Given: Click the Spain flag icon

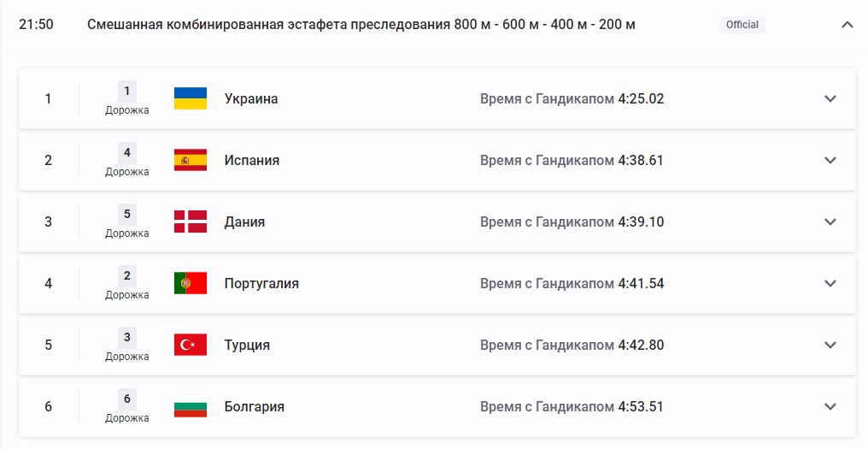Looking at the screenshot, I should (x=191, y=160).
